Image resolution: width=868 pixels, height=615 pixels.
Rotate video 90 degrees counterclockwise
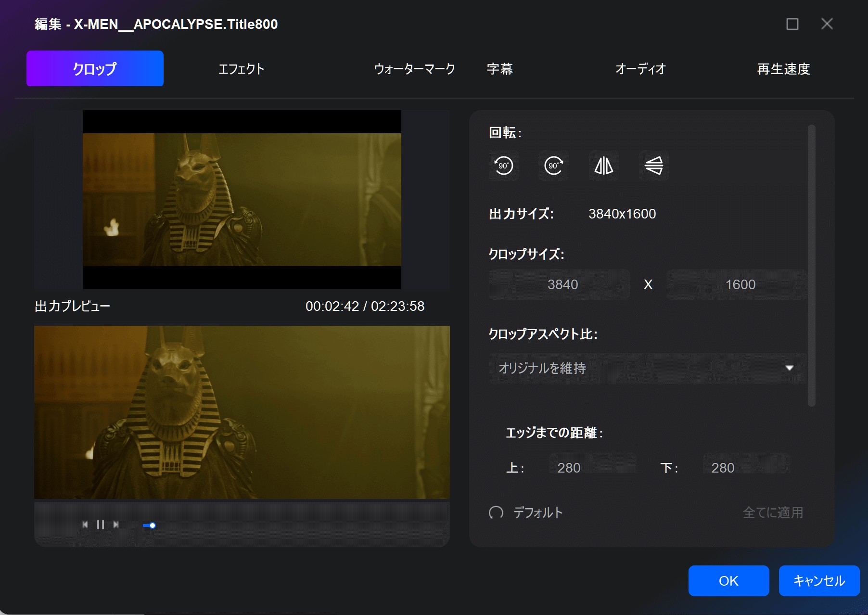(x=504, y=166)
